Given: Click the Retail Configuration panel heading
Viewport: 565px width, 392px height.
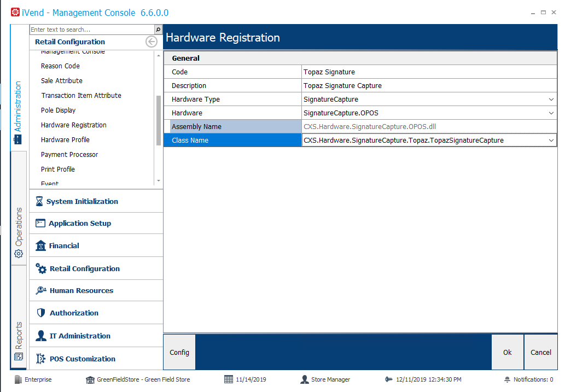Looking at the screenshot, I should (70, 42).
